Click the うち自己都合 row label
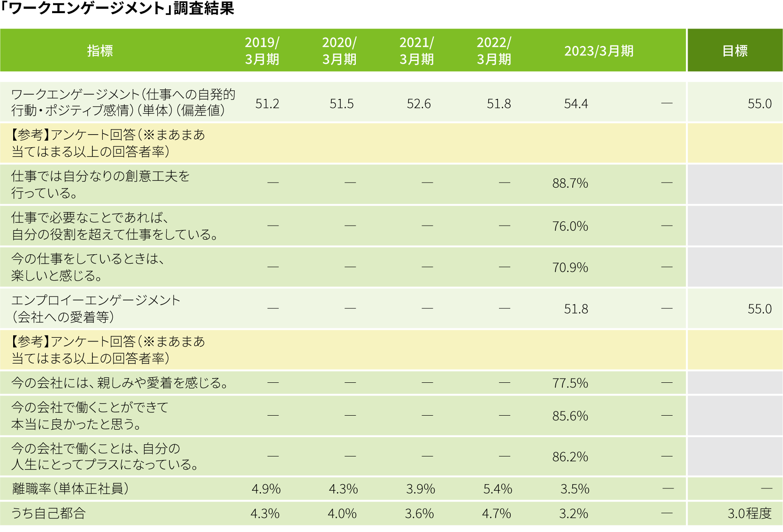Screen dimensions: 783x532 click(48, 514)
